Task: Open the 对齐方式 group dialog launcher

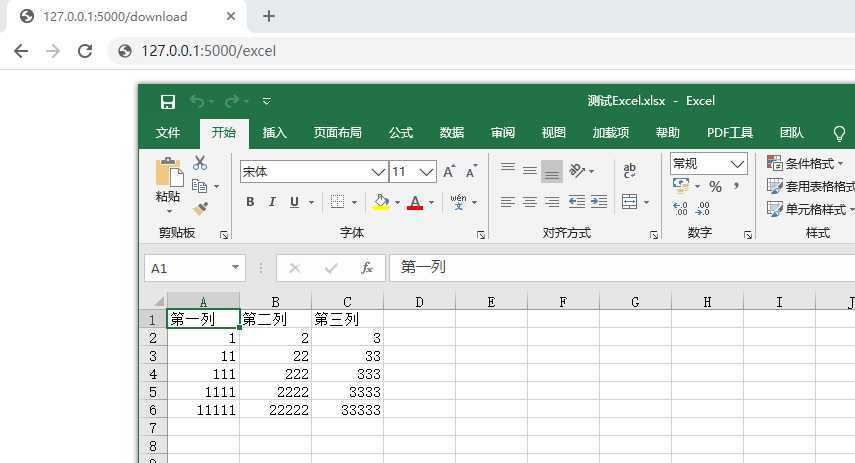Action: [x=654, y=234]
